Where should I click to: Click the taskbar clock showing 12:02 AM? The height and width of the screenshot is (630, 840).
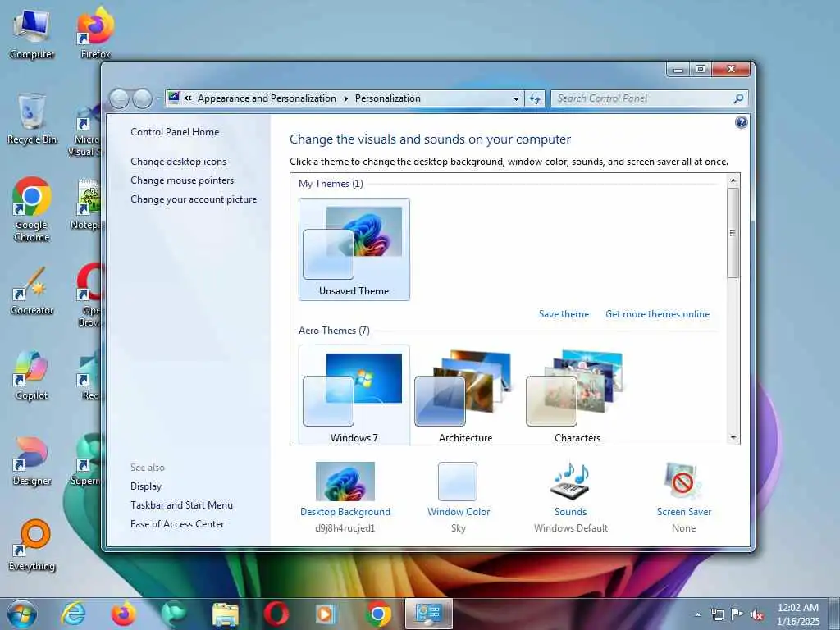pyautogui.click(x=797, y=614)
